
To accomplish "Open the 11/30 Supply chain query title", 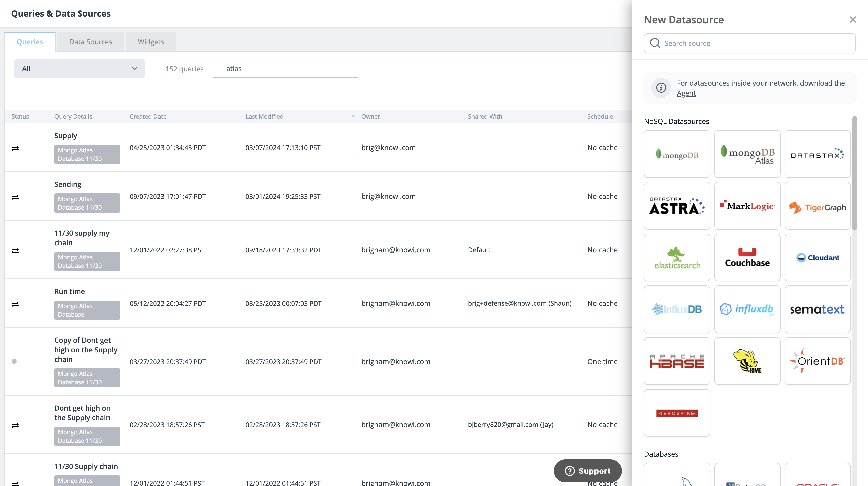I will [86, 466].
